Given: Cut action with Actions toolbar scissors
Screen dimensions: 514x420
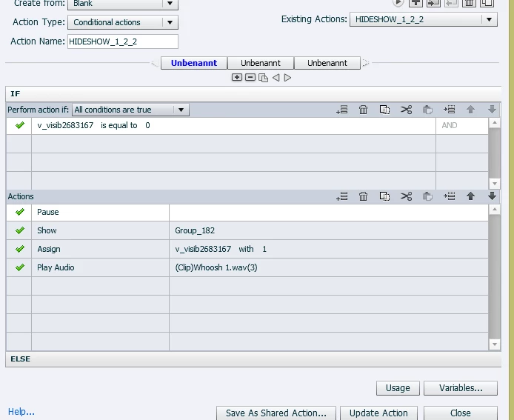Looking at the screenshot, I should pos(406,196).
